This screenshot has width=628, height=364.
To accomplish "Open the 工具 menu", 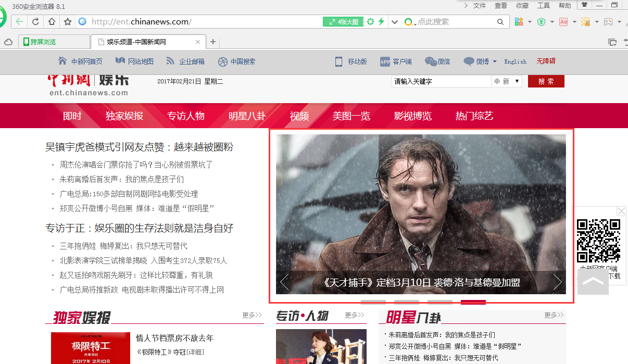I will (543, 5).
